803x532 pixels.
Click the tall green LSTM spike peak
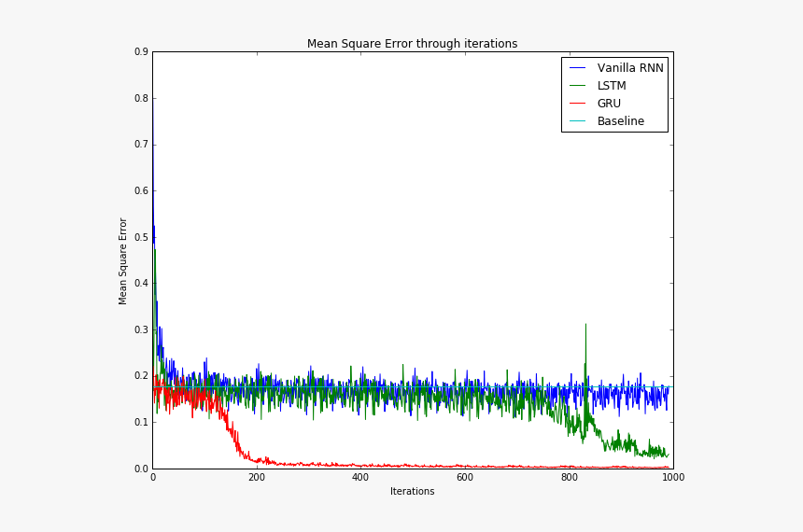point(585,326)
